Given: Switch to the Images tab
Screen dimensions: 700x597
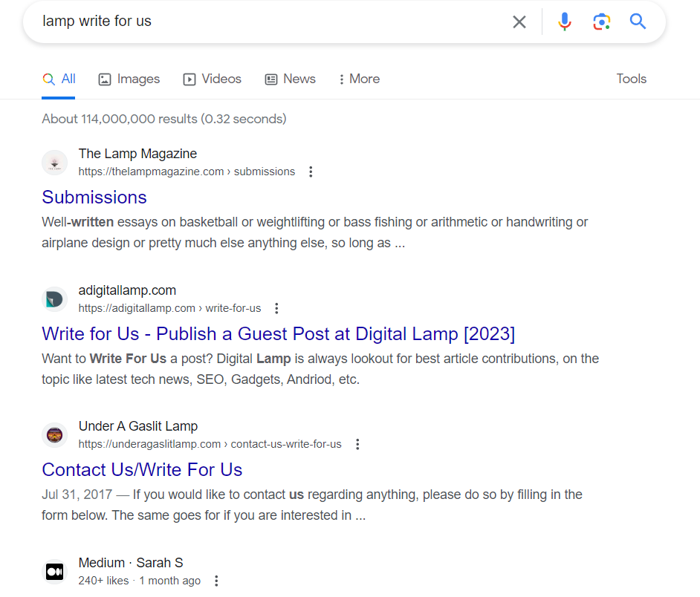Looking at the screenshot, I should [x=129, y=79].
